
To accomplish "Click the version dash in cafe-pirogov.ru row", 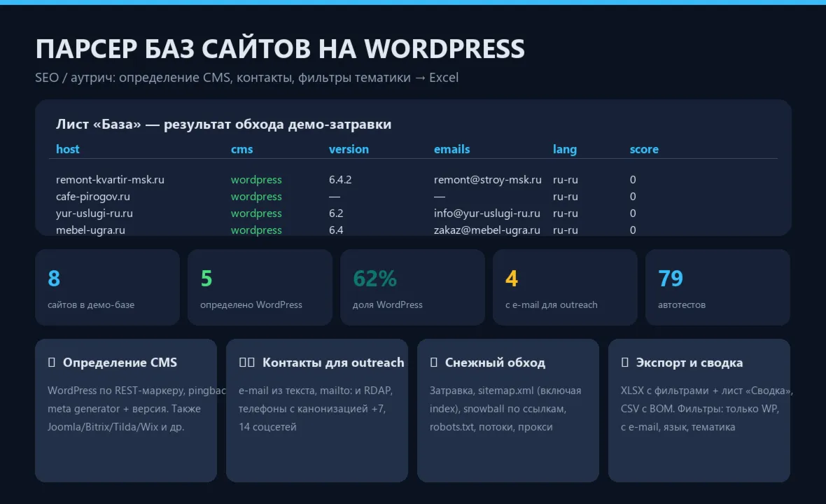I will 334,197.
